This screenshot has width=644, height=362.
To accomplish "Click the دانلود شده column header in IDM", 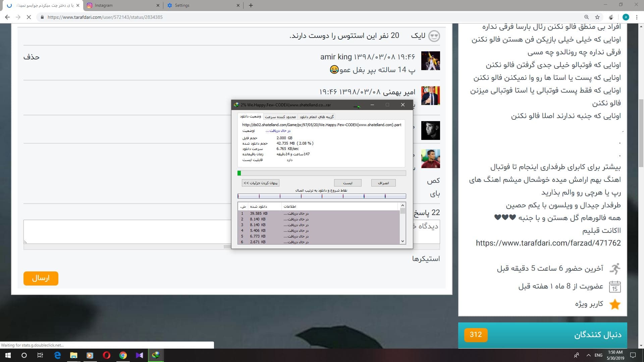I will [x=264, y=206].
